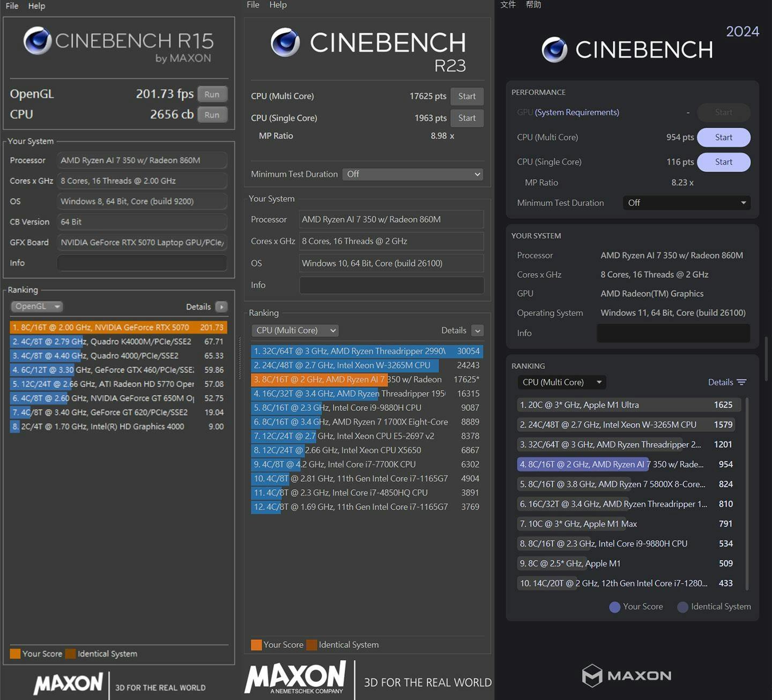Select R15 ranking row GeForce GT 650M
This screenshot has height=700, width=772.
coord(118,399)
